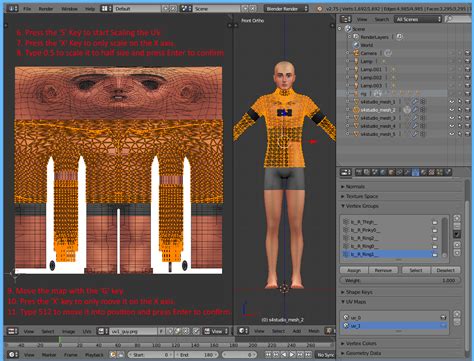The image size is (474, 361).
Task: Open vertex group specials dark arrow button
Action: pyautogui.click(x=457, y=234)
